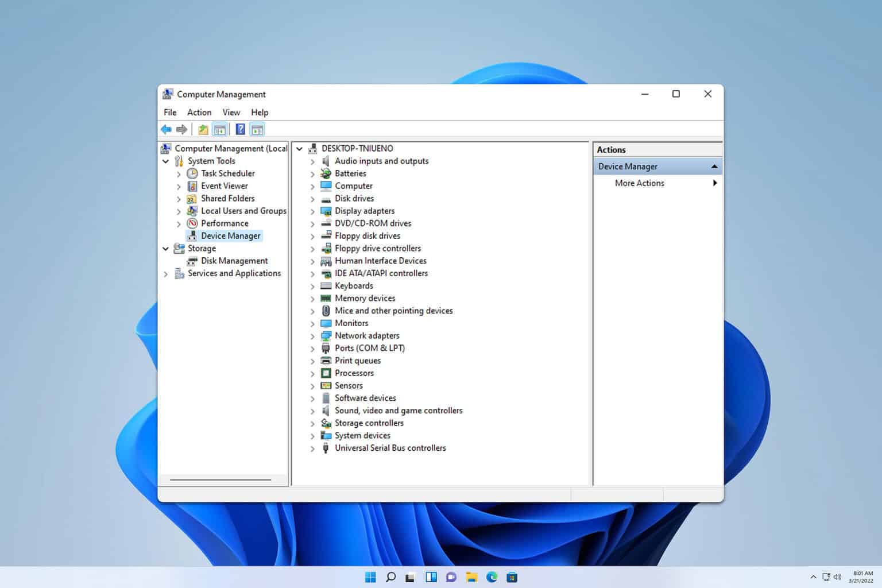The width and height of the screenshot is (882, 588).
Task: Click the Sound, video and game controllers icon
Action: 326,411
